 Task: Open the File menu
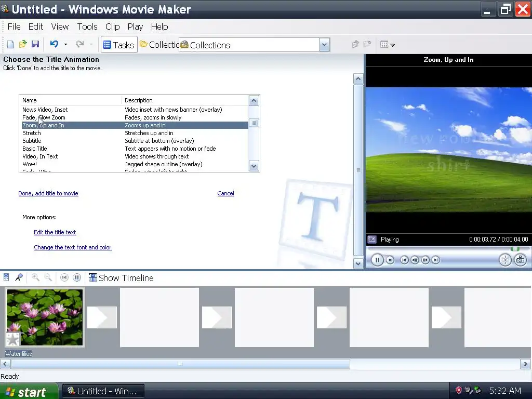[14, 26]
